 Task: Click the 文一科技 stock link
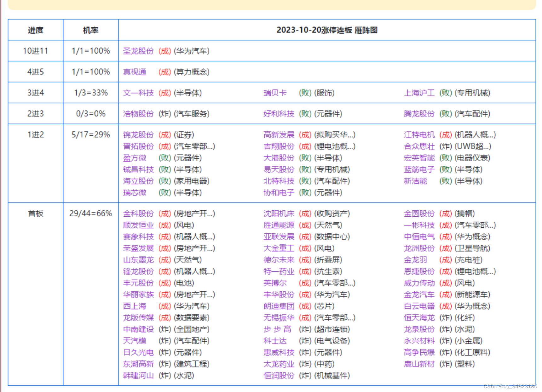(138, 93)
